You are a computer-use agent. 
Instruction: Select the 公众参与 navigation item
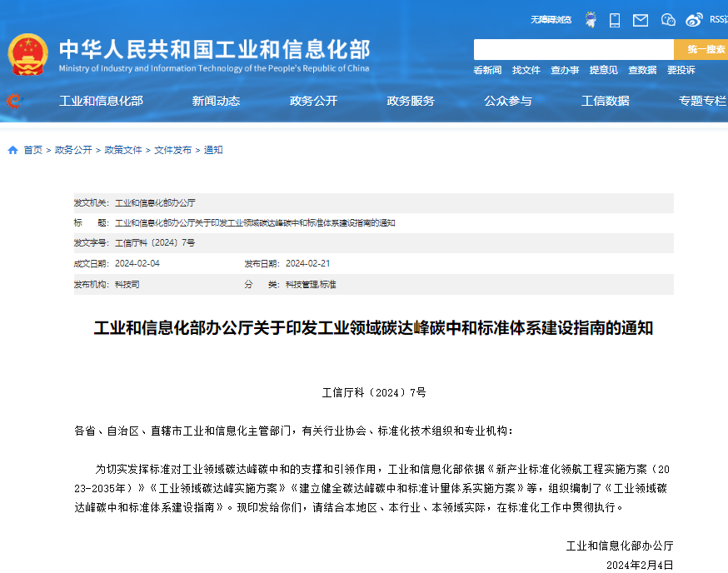click(x=508, y=101)
